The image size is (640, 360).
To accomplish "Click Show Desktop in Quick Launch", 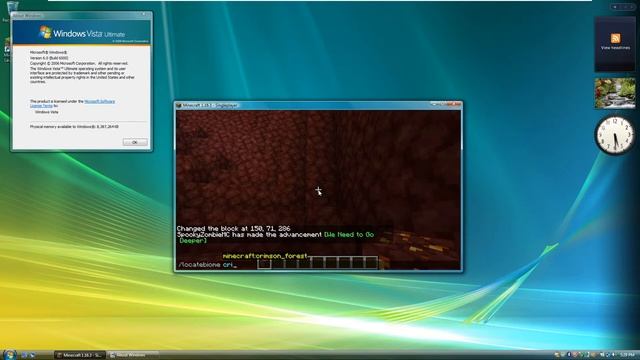I will point(24,355).
